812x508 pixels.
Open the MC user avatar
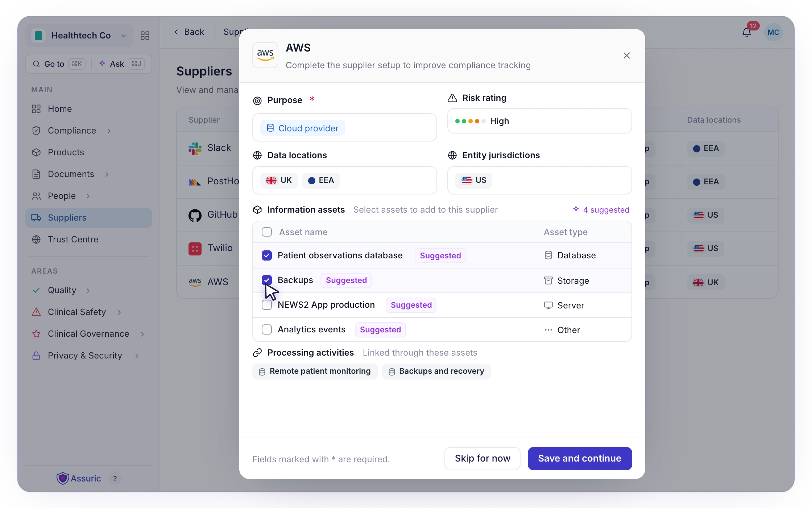[773, 32]
